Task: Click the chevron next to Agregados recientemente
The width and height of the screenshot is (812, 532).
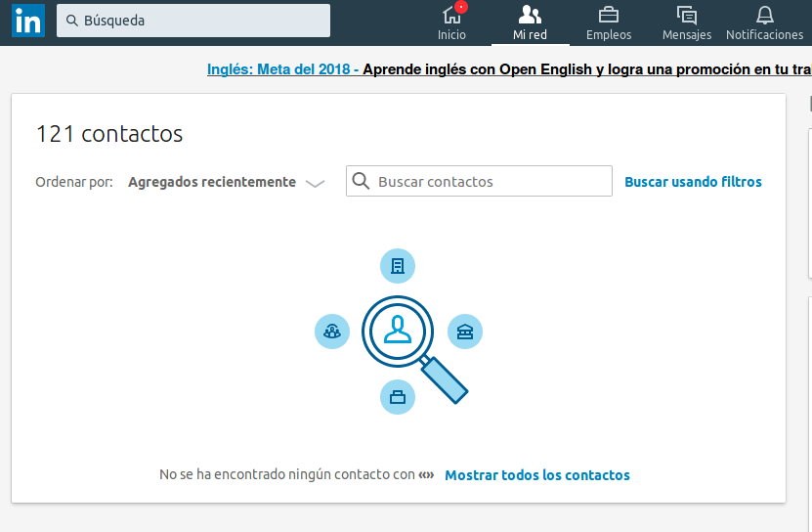Action: (x=315, y=183)
